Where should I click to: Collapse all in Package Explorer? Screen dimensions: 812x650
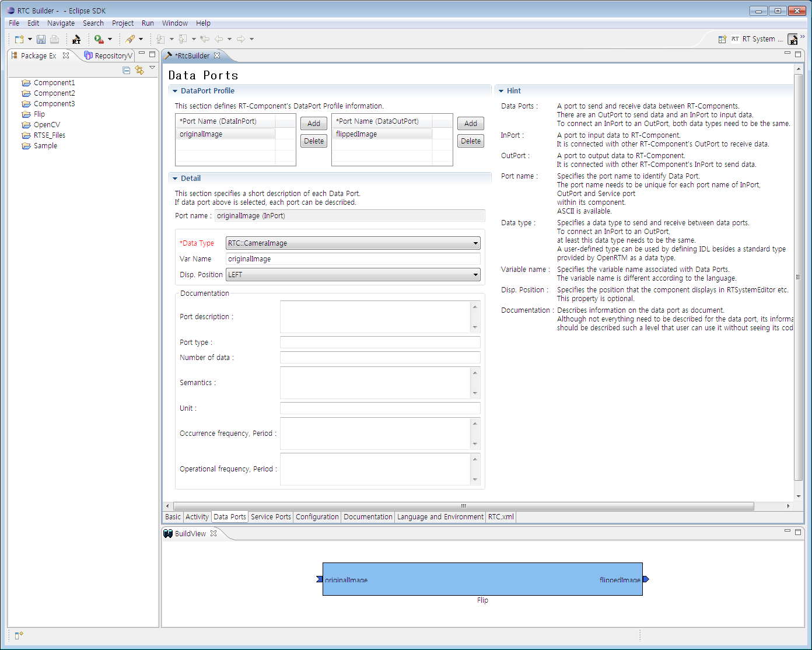(127, 70)
